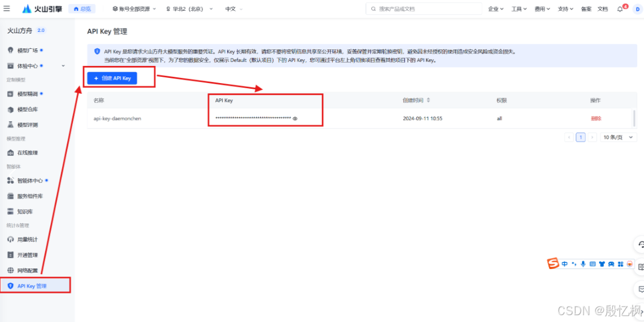
Task: Open 智能体中心 in the sidebar
Action: point(30,180)
